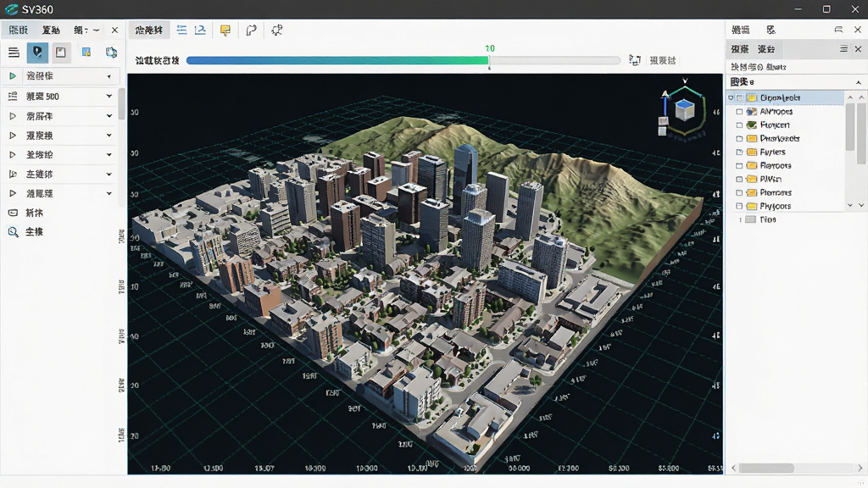
Task: Collapse the highlighted top layer tree node
Action: 731,98
